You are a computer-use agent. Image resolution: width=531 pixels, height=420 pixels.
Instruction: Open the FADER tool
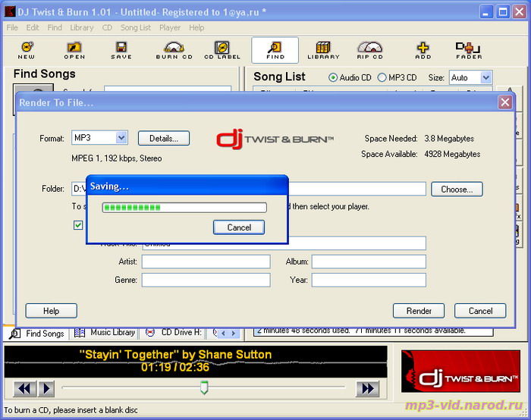click(469, 51)
